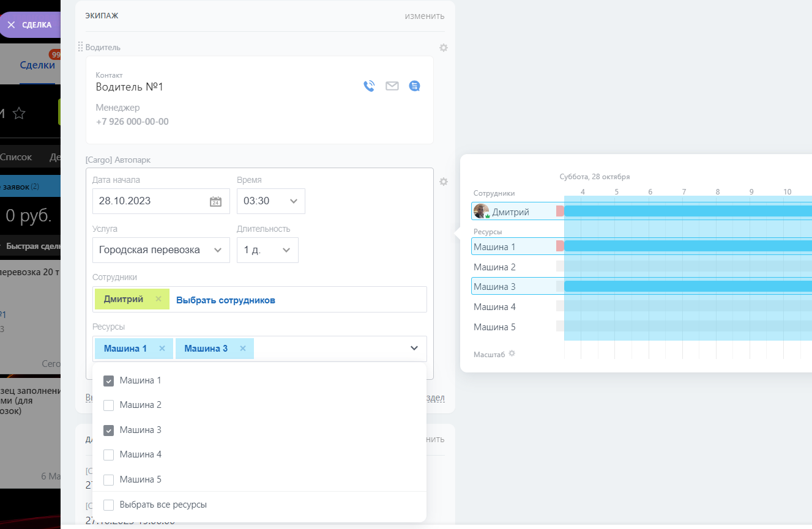Click the email envelope icon in contact card
The image size is (812, 529).
(x=392, y=86)
